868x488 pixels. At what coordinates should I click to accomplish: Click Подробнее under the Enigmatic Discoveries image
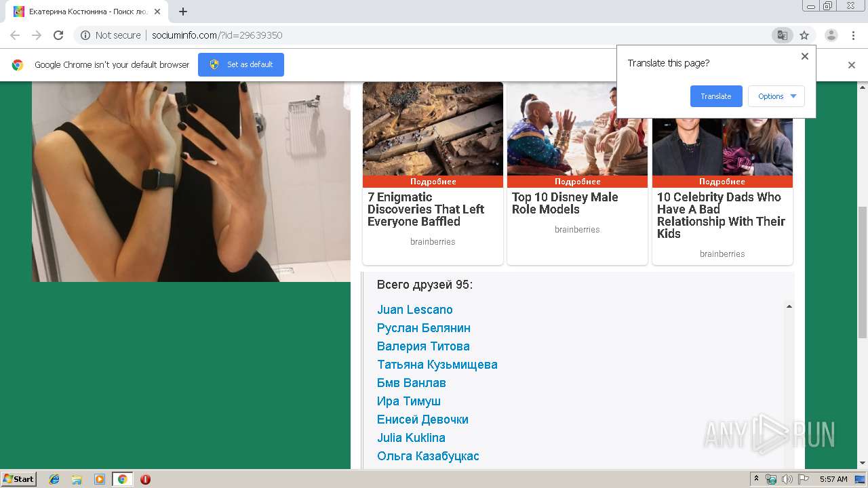433,182
